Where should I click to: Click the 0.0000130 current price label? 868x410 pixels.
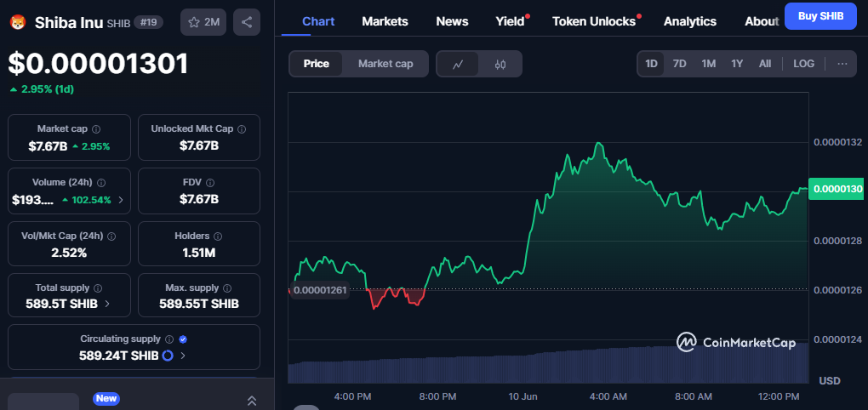[837, 189]
